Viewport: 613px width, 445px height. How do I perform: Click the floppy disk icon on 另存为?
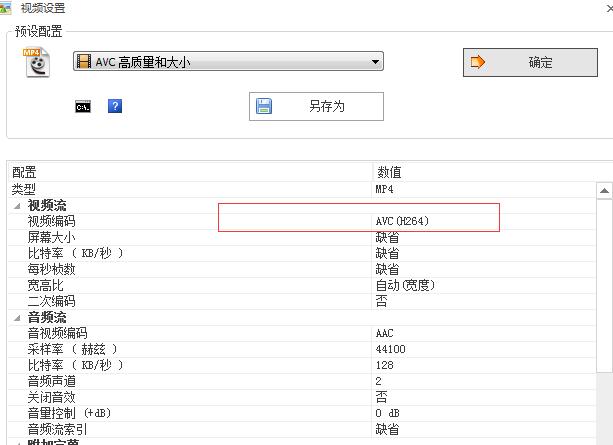coord(265,106)
